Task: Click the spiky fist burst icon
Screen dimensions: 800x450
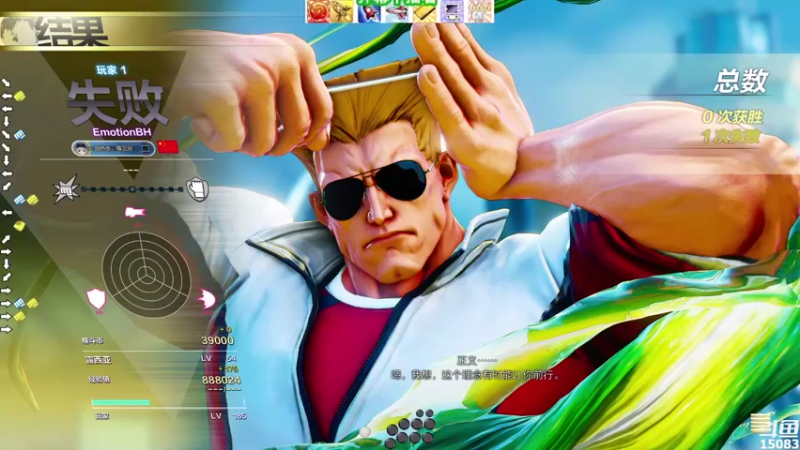Action: [x=66, y=189]
